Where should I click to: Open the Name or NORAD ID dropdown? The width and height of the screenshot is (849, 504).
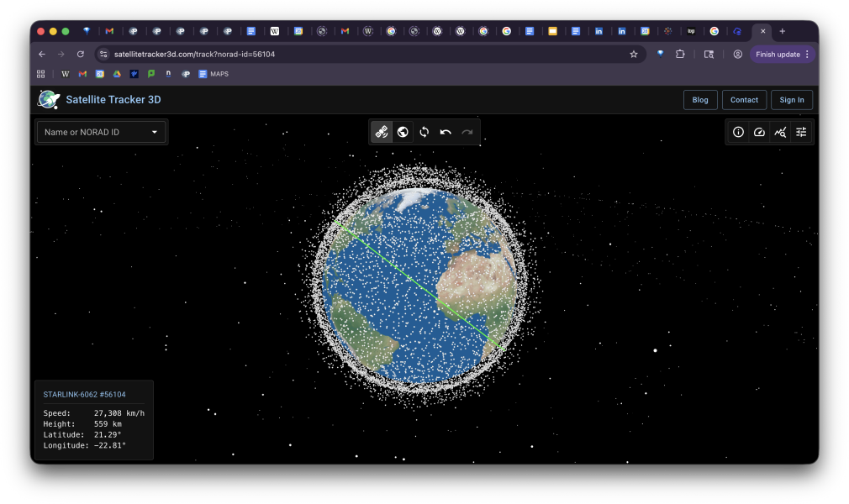[101, 131]
